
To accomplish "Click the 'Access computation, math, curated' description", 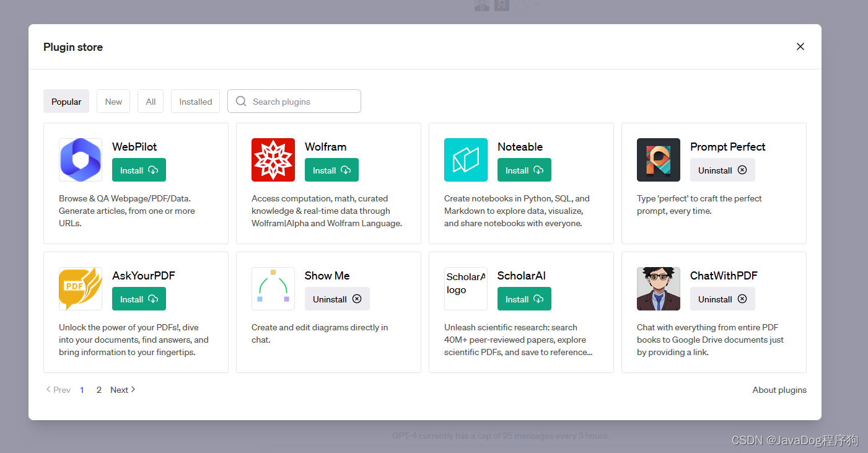I will coord(327,211).
